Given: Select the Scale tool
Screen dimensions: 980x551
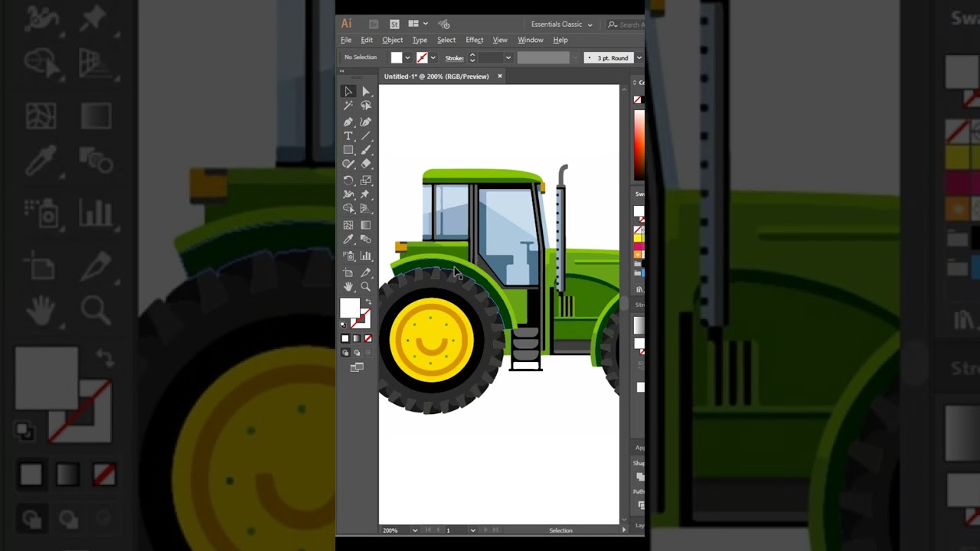Looking at the screenshot, I should coord(366,181).
